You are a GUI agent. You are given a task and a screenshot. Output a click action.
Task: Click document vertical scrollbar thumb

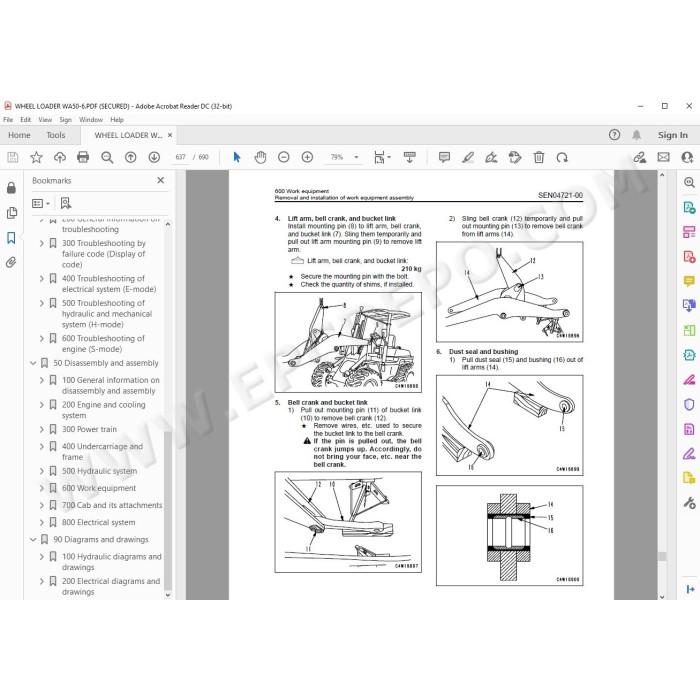click(x=662, y=556)
